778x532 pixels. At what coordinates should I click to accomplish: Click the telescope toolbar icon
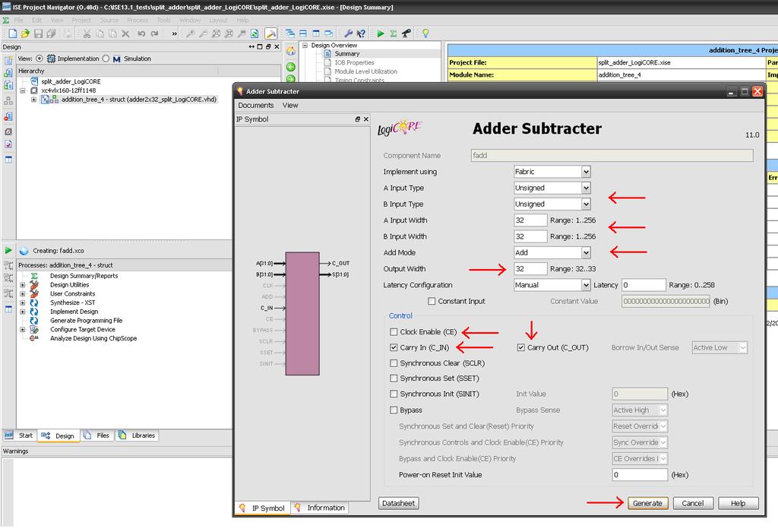coord(406,33)
